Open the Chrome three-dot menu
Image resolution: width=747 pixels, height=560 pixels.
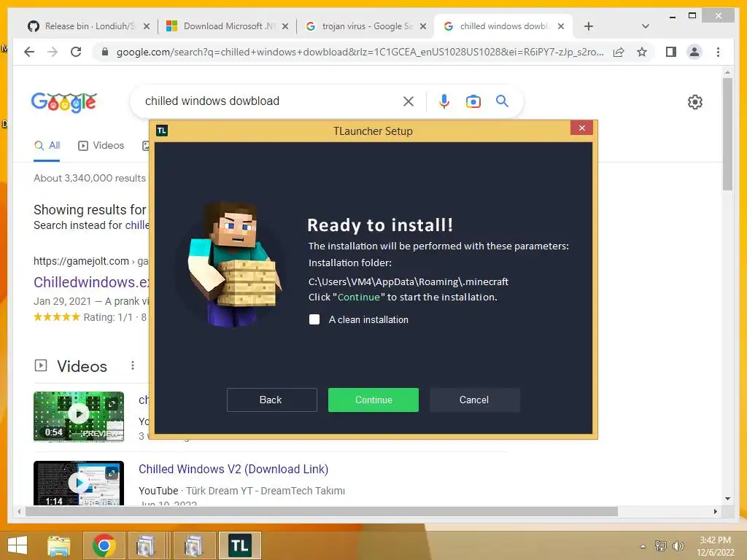pos(718,52)
